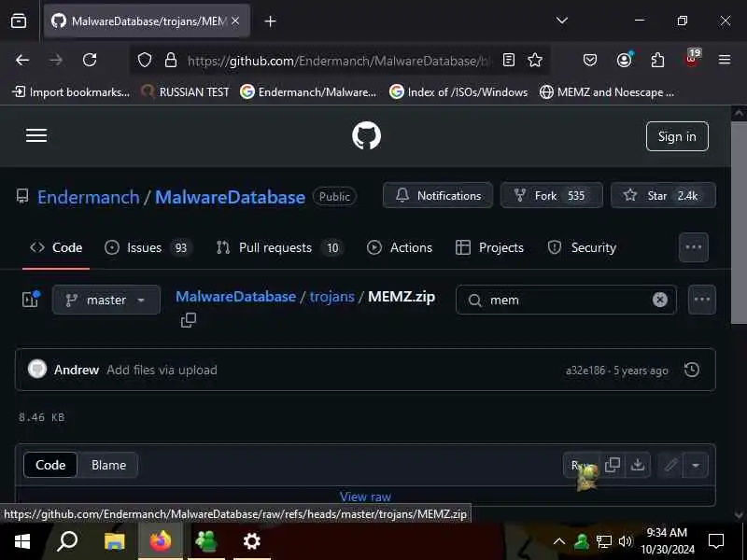
Task: Switch to the Code tab
Action: 56,247
